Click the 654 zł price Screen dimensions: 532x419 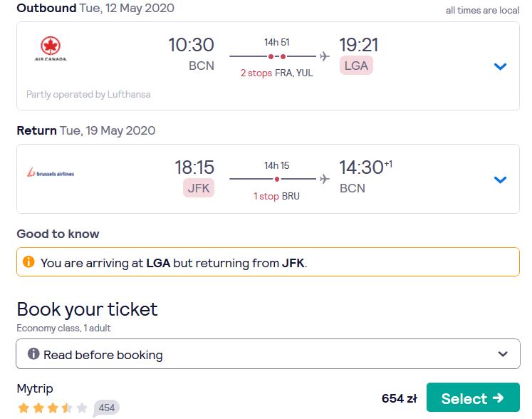[x=400, y=398]
